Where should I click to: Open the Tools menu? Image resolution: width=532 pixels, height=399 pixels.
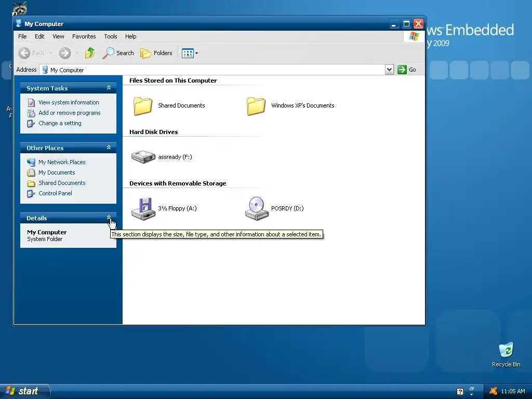(110, 36)
